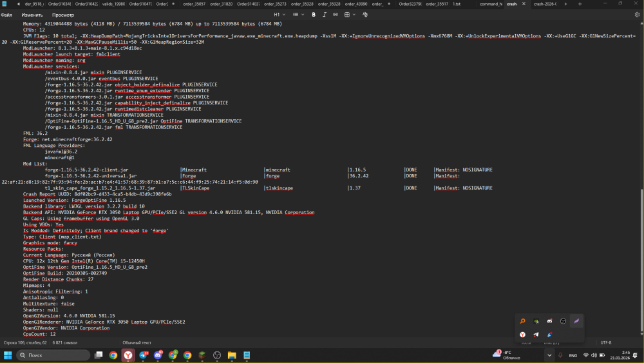Open File Explorer from the taskbar
Screen dimensions: 644x363
[x=232, y=355]
